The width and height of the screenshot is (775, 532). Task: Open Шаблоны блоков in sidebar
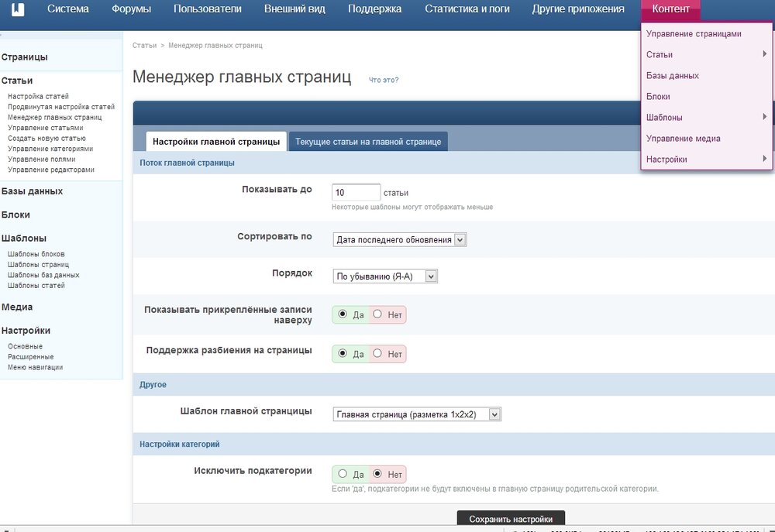tap(36, 254)
